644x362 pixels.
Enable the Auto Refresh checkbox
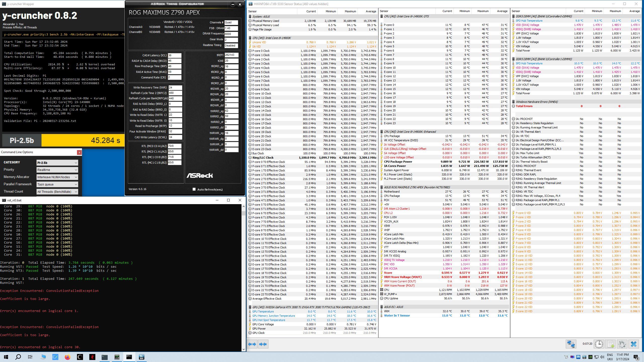194,189
